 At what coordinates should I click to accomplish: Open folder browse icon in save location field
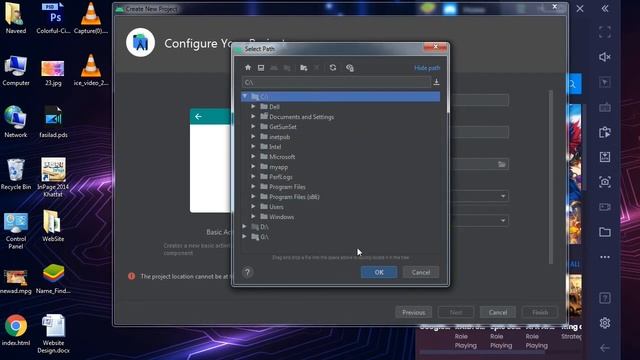(502, 164)
